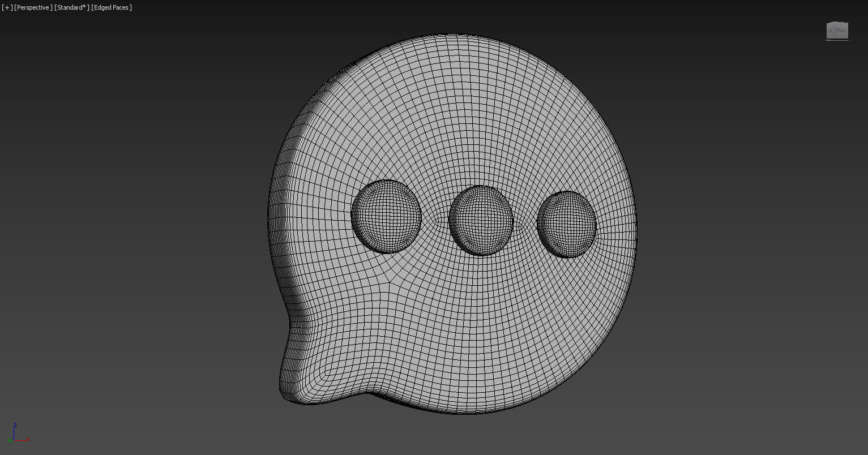Select the middle sphere on speech bubble
The image size is (868, 455).
point(481,221)
